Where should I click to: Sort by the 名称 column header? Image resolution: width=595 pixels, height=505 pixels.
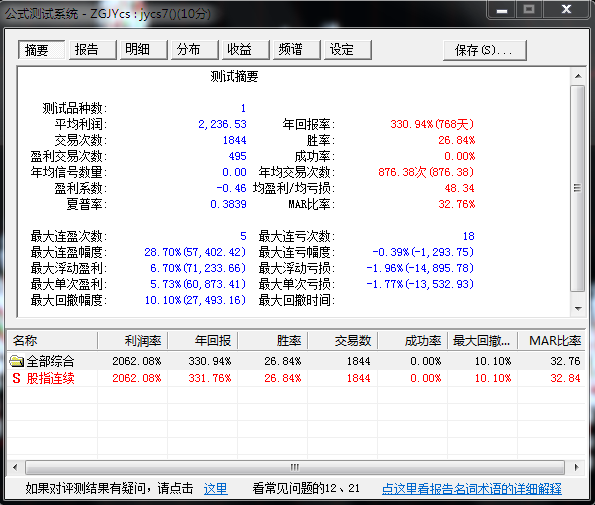(x=52, y=340)
